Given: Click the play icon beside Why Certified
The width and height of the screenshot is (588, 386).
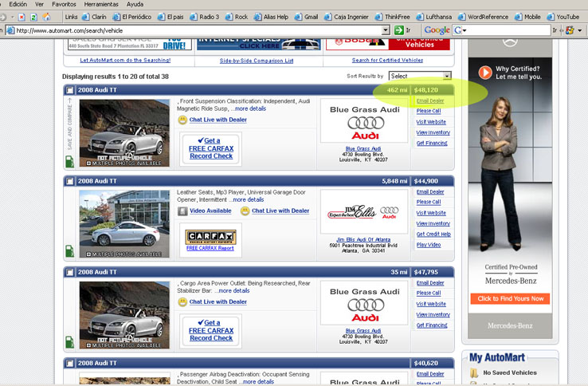Looking at the screenshot, I should 485,72.
